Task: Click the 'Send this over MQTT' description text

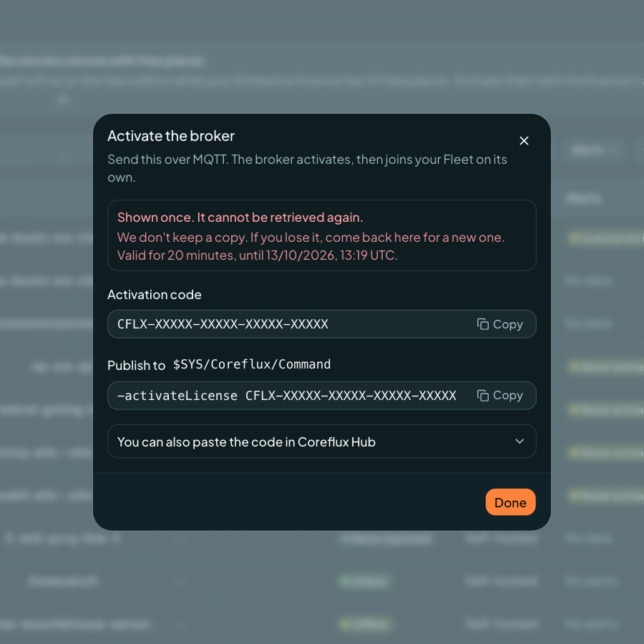Action: coord(307,168)
